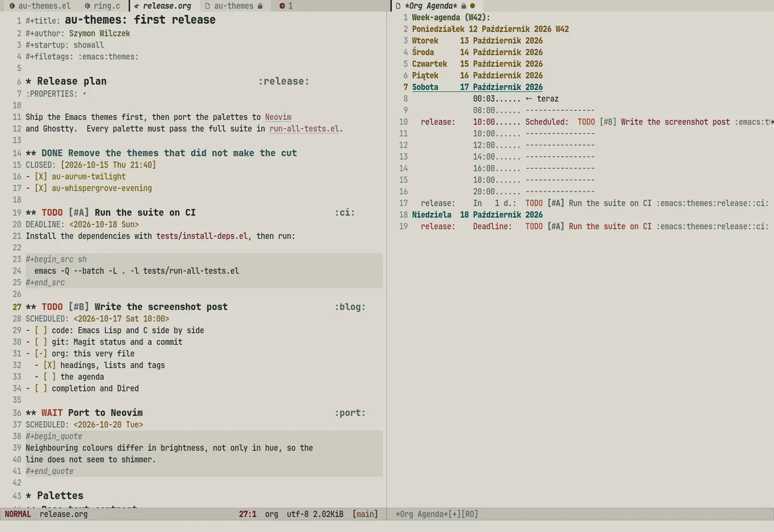The height and width of the screenshot is (532, 774).
Task: Click the lock icon on the Org Agenda tab
Action: 464,6
